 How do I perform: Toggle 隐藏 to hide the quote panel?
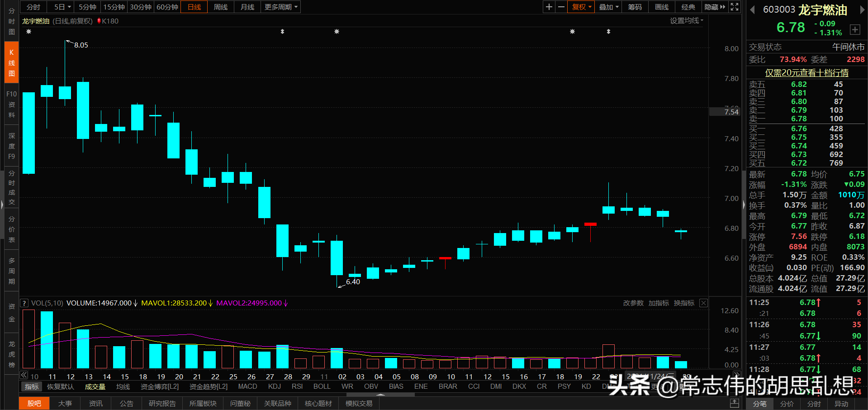point(711,7)
